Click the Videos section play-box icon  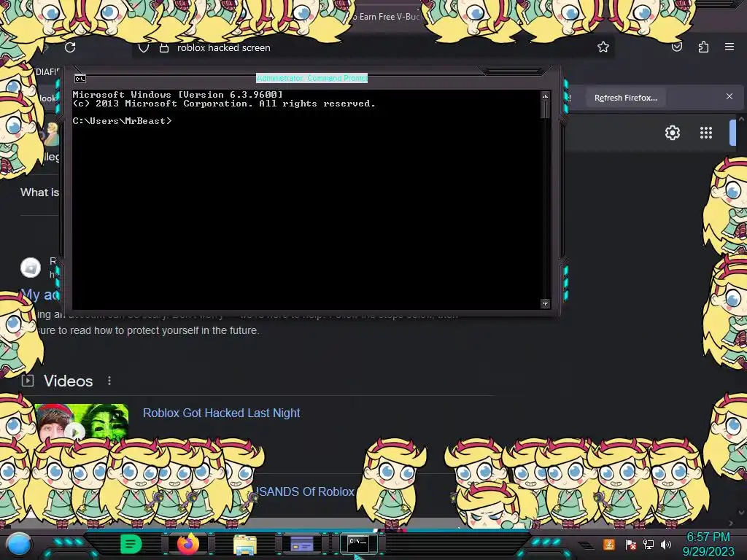(28, 381)
